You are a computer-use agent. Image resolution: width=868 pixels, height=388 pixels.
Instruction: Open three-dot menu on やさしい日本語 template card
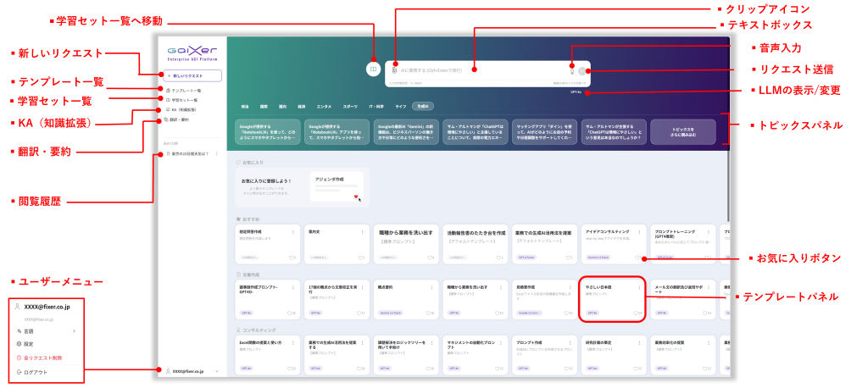tap(639, 287)
